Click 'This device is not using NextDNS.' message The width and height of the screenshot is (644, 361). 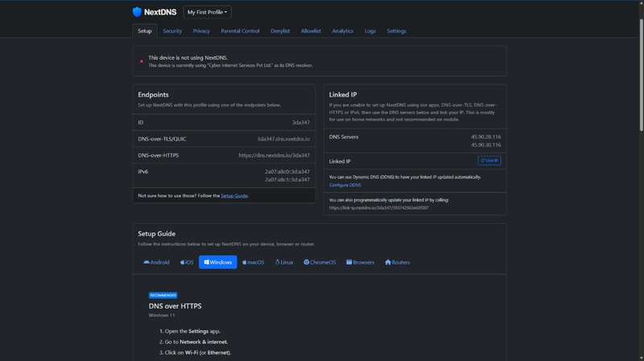pos(188,58)
